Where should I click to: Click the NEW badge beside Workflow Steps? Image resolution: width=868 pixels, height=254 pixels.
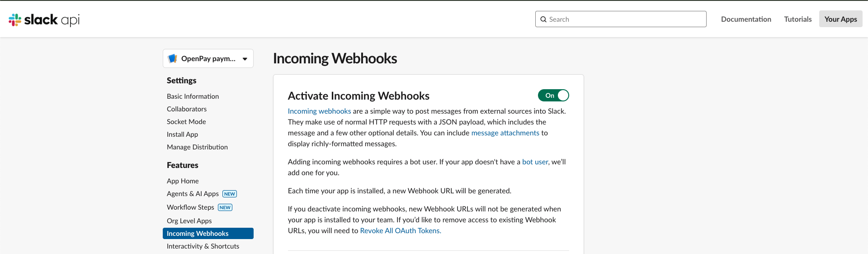pyautogui.click(x=225, y=207)
